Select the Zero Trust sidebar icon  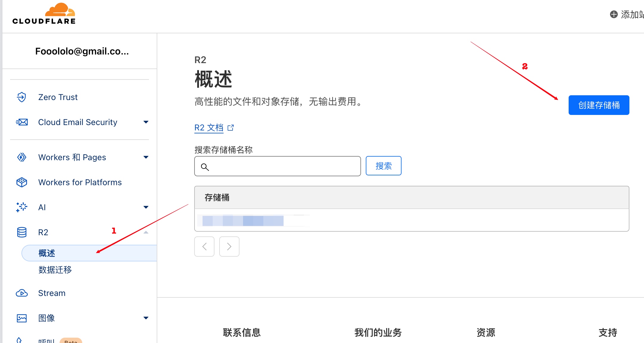click(22, 97)
